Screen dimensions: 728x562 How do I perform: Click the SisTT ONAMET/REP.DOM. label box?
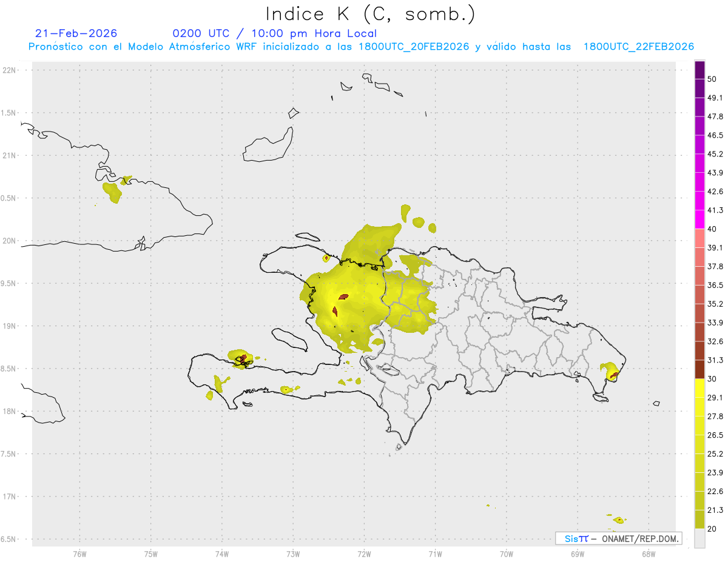(618, 538)
